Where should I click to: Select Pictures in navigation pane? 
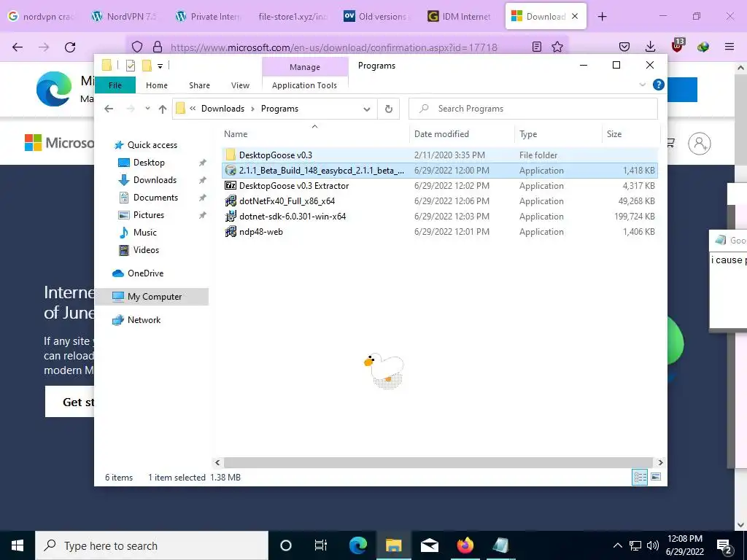coord(149,215)
